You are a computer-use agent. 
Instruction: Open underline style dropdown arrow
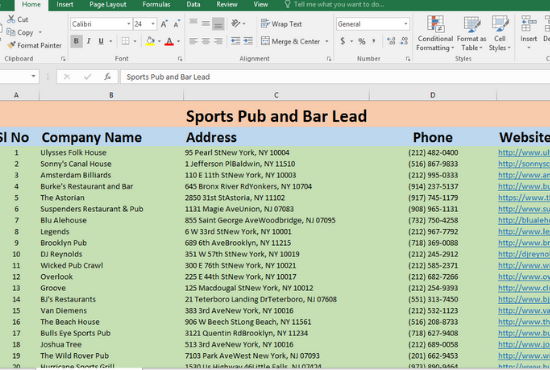(110, 41)
